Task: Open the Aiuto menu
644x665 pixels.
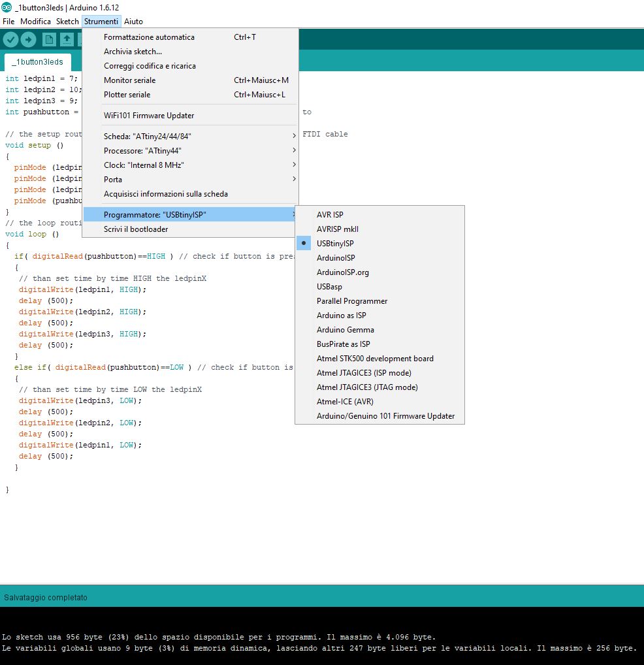Action: coord(133,21)
